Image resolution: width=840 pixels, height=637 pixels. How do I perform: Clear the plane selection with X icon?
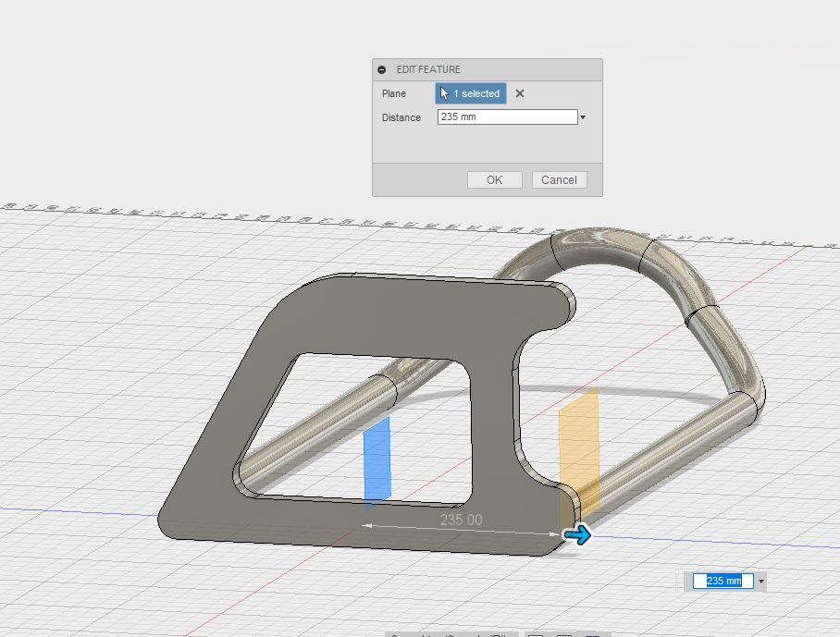click(520, 93)
